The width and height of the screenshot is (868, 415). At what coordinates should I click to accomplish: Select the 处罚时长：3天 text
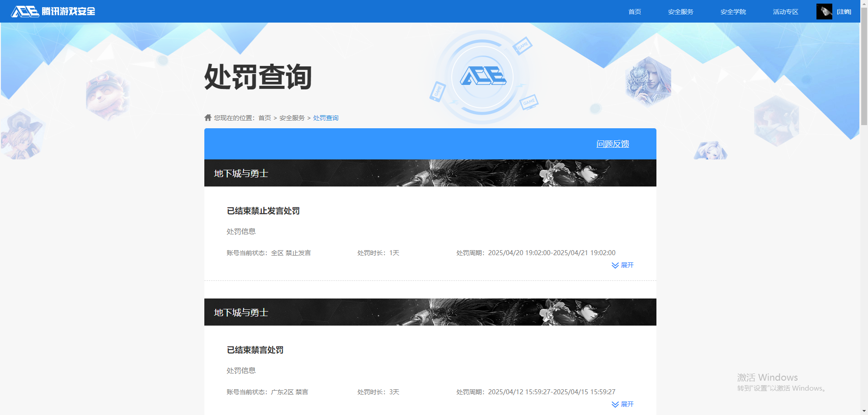378,392
